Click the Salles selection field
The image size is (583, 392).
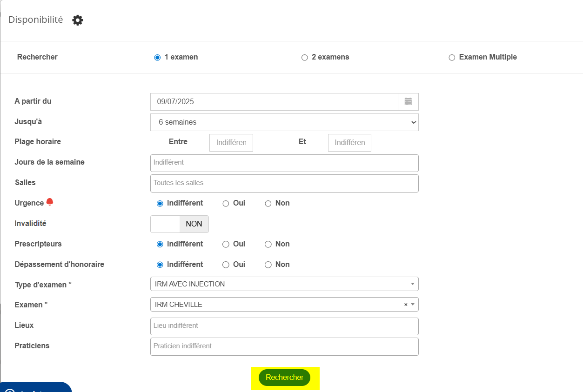[284, 183]
